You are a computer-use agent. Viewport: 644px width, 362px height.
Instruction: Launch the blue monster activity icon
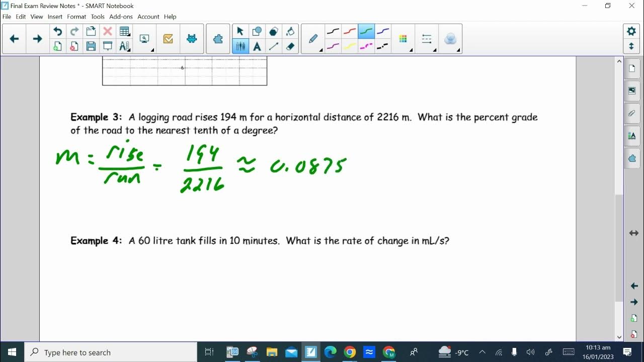[192, 39]
